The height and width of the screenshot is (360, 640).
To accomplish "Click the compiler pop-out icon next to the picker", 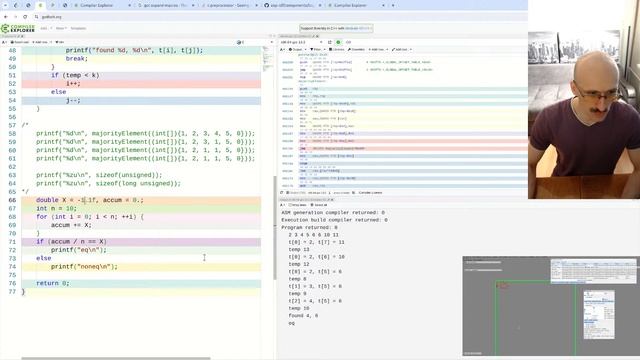I will 330,42.
